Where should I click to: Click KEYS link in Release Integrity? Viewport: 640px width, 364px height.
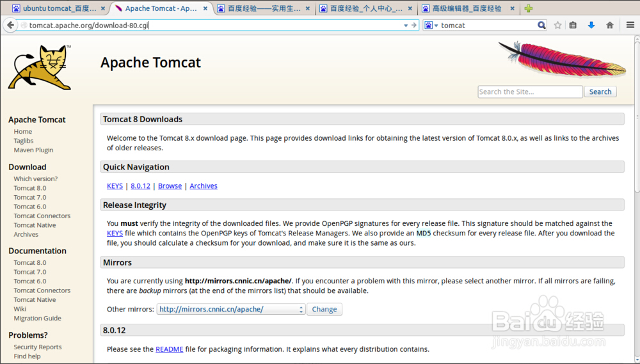(x=115, y=233)
